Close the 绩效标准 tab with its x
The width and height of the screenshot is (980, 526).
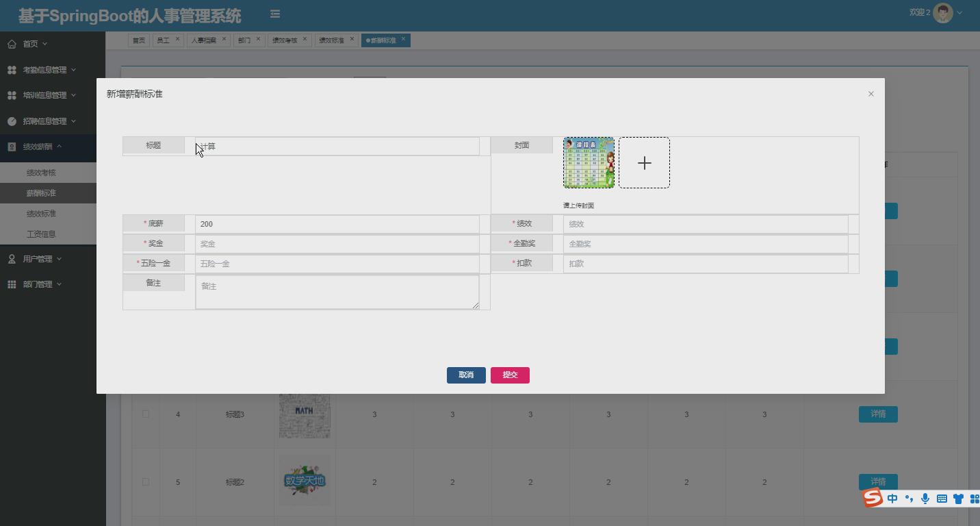coord(352,39)
